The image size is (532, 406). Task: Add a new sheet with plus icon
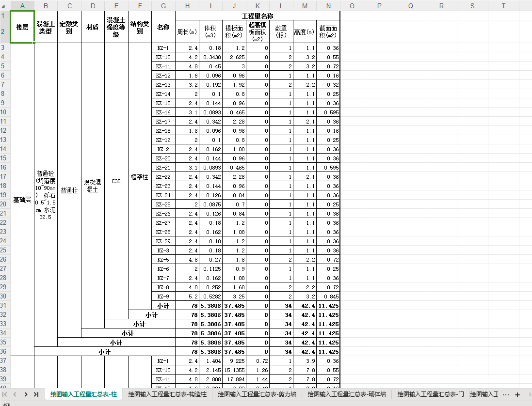tap(517, 394)
